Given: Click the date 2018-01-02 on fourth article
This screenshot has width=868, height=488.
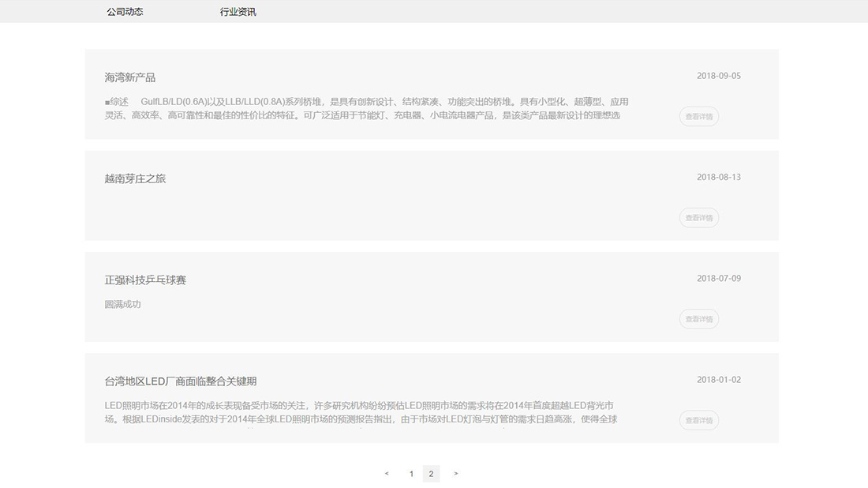Looking at the screenshot, I should point(718,379).
